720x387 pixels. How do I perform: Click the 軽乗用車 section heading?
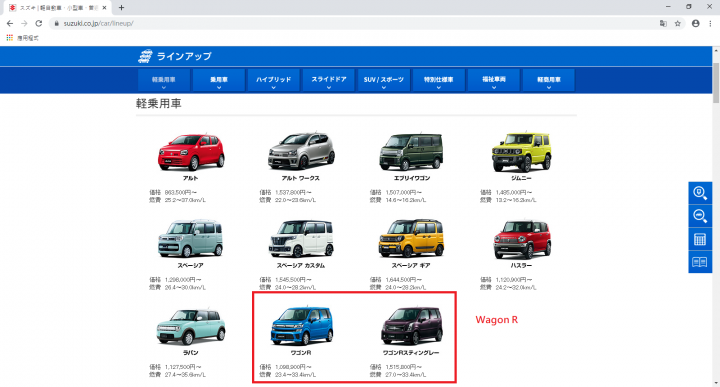(x=158, y=104)
